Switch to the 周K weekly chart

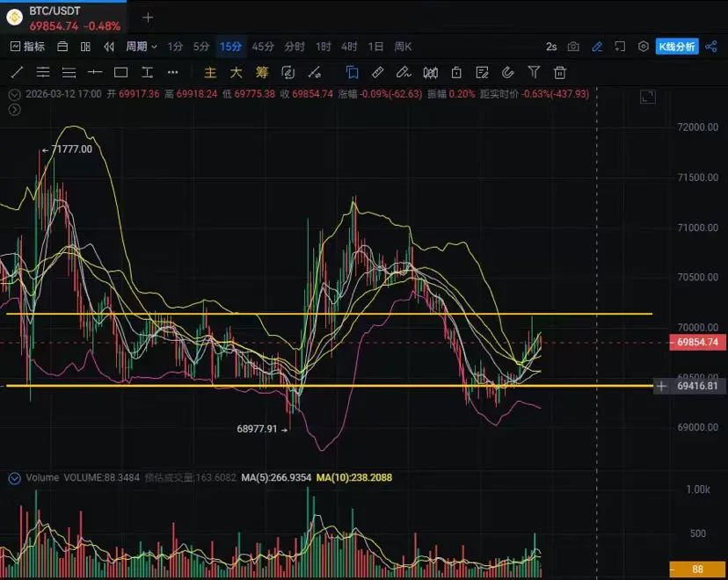(x=403, y=47)
